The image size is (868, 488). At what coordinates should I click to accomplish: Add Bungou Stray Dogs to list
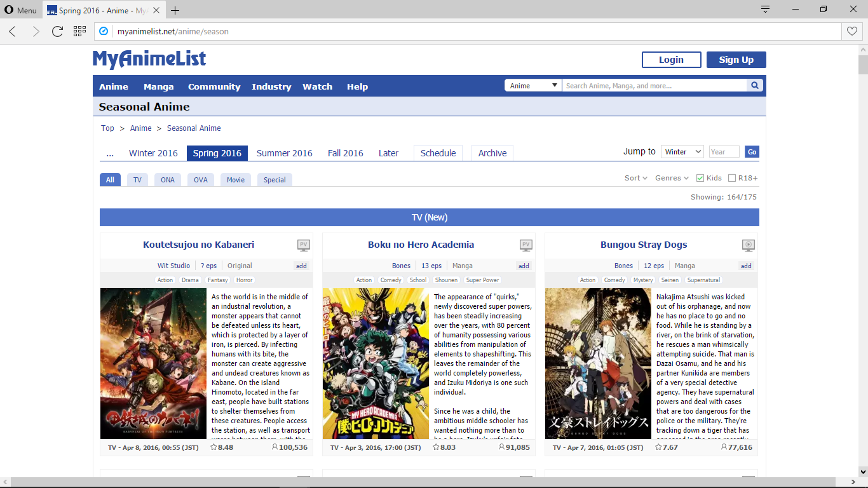[746, 266]
